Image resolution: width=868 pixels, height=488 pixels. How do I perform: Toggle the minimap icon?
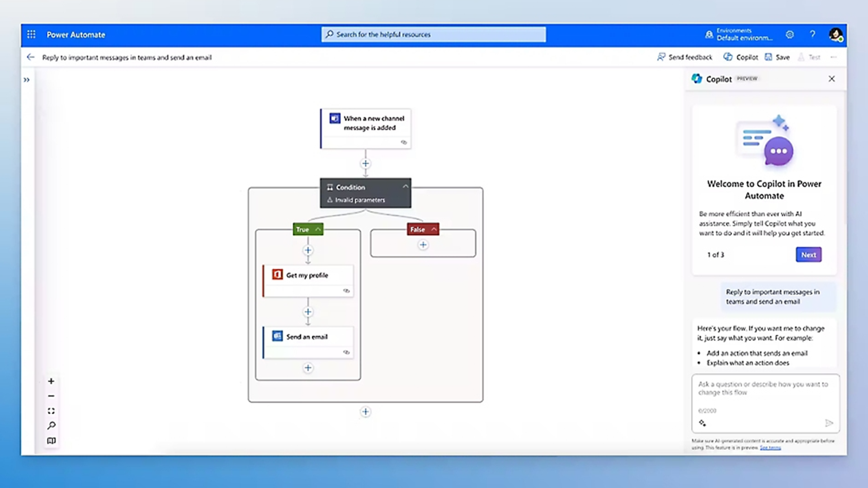pyautogui.click(x=51, y=441)
